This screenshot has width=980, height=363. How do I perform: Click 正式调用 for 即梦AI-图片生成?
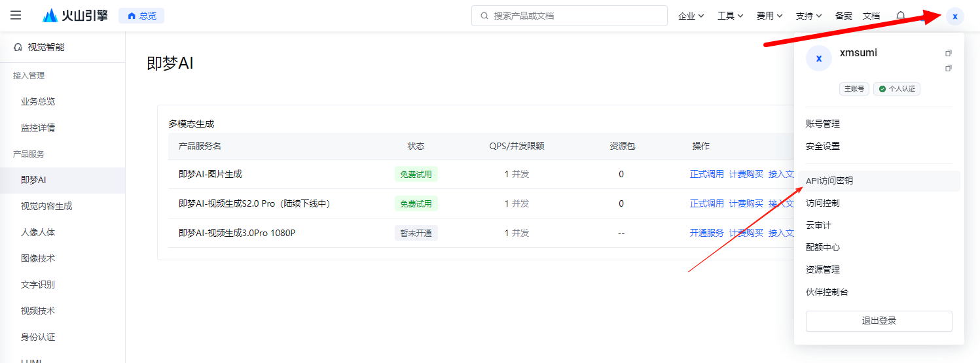(x=707, y=174)
